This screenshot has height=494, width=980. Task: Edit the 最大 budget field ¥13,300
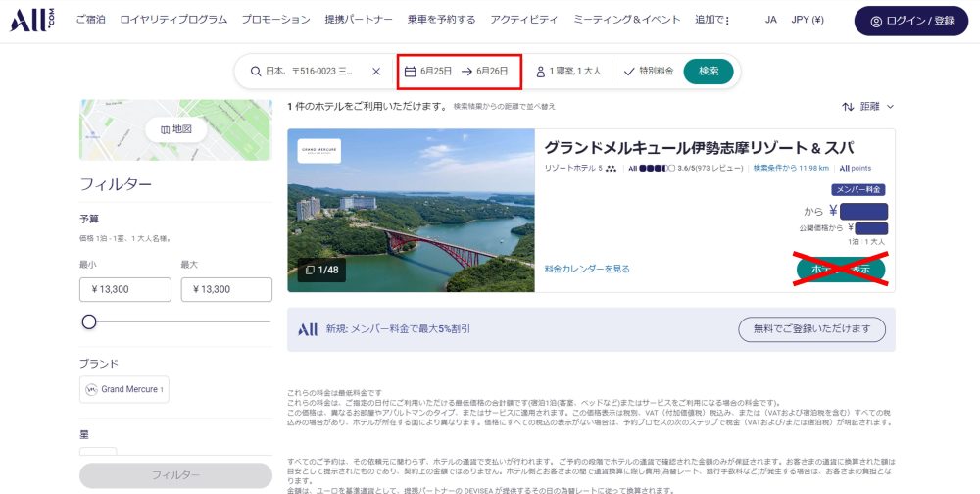click(226, 289)
